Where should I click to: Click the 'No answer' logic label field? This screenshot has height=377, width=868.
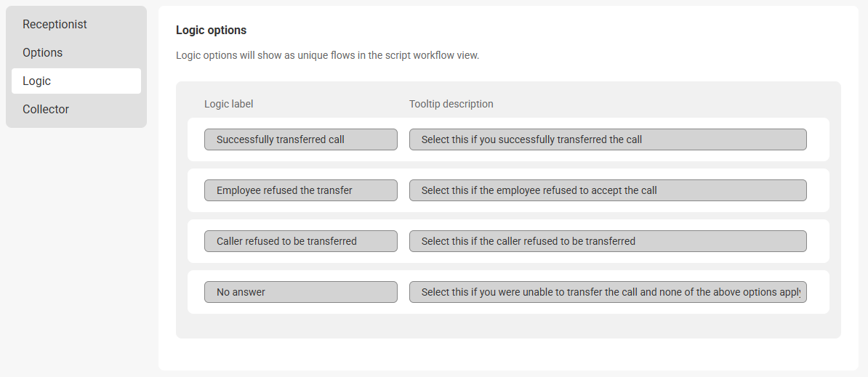coord(300,292)
